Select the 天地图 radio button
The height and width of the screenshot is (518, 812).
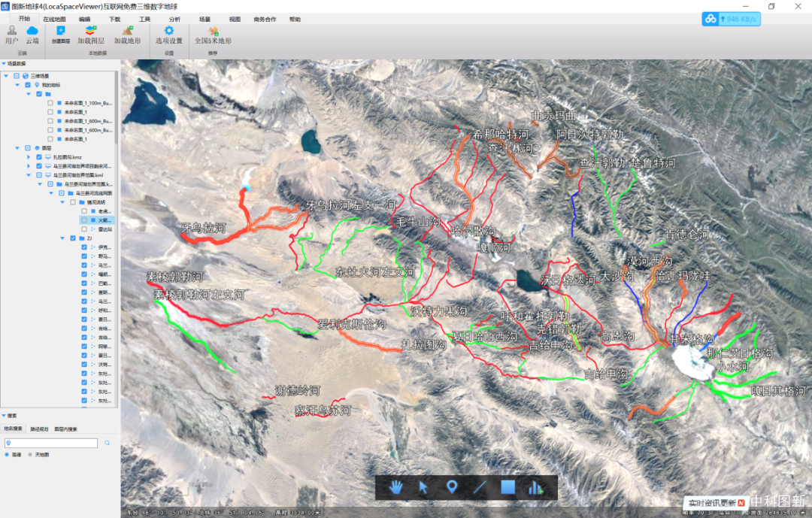tap(30, 455)
